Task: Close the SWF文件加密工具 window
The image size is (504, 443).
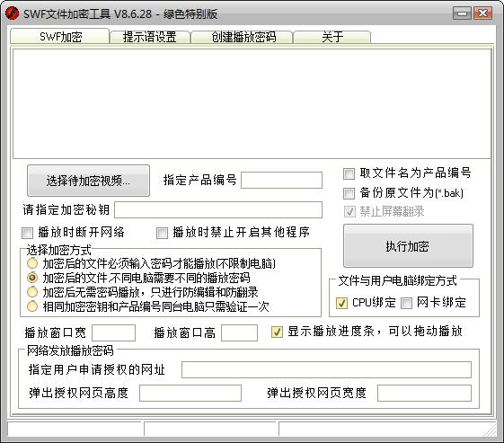Action: (x=482, y=13)
